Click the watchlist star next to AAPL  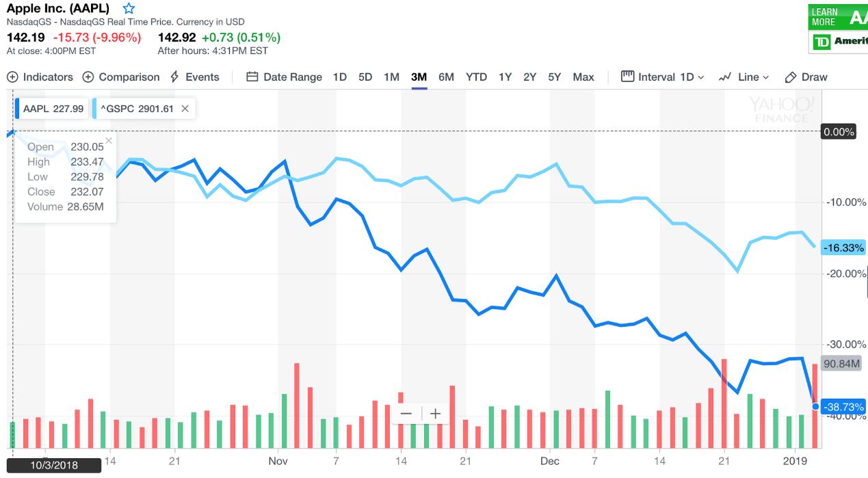coord(128,9)
